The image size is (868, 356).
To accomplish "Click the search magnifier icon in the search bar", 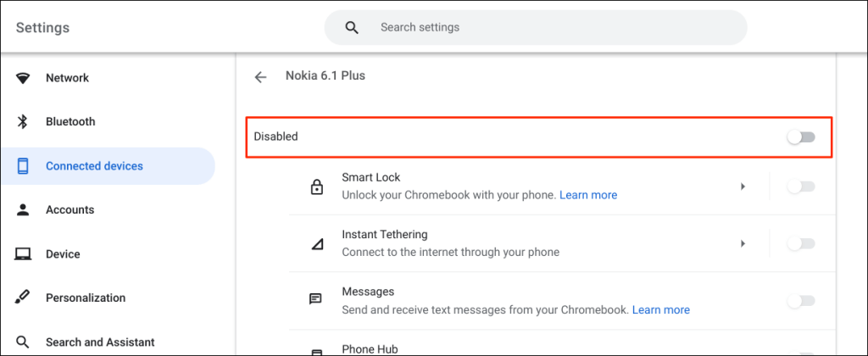I will [353, 28].
